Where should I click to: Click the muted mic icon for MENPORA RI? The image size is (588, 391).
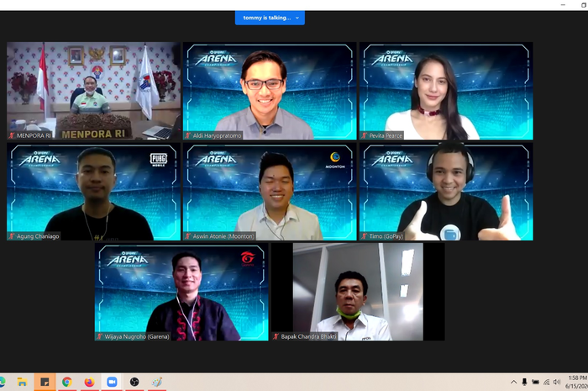tap(12, 135)
